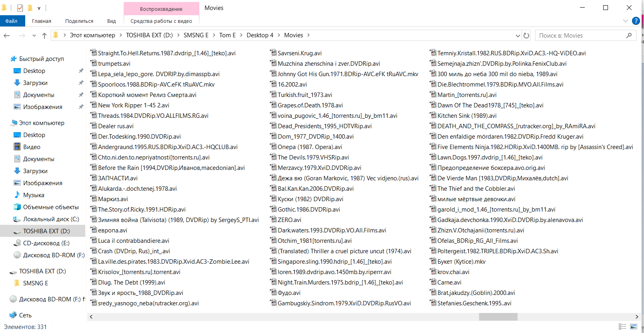Navigate to Этот компьютер in the address bar
The image size is (644, 333).
pyautogui.click(x=92, y=35)
